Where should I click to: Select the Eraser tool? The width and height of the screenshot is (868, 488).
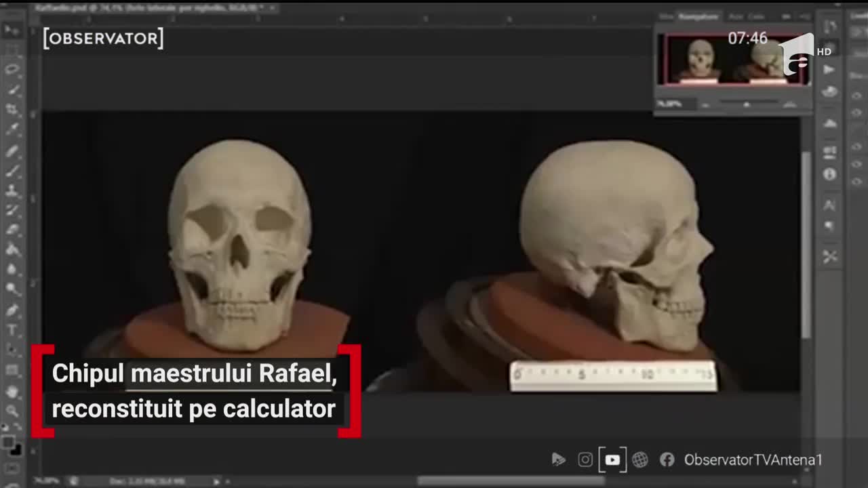coord(12,230)
